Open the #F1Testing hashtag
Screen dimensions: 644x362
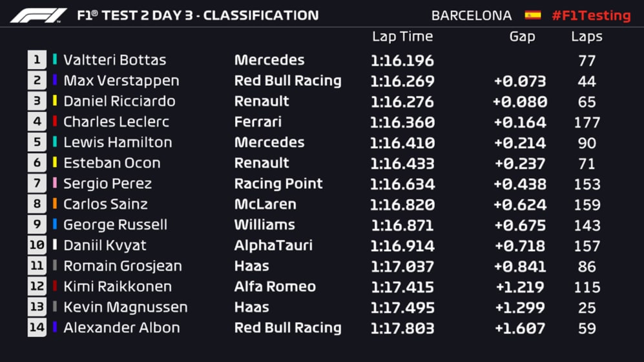[x=591, y=15]
